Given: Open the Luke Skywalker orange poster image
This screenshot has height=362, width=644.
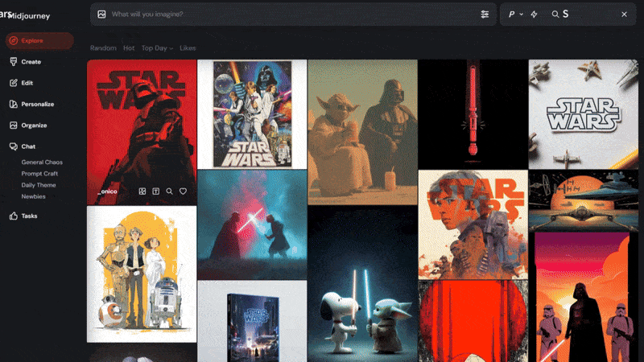Looking at the screenshot, I should (473, 225).
